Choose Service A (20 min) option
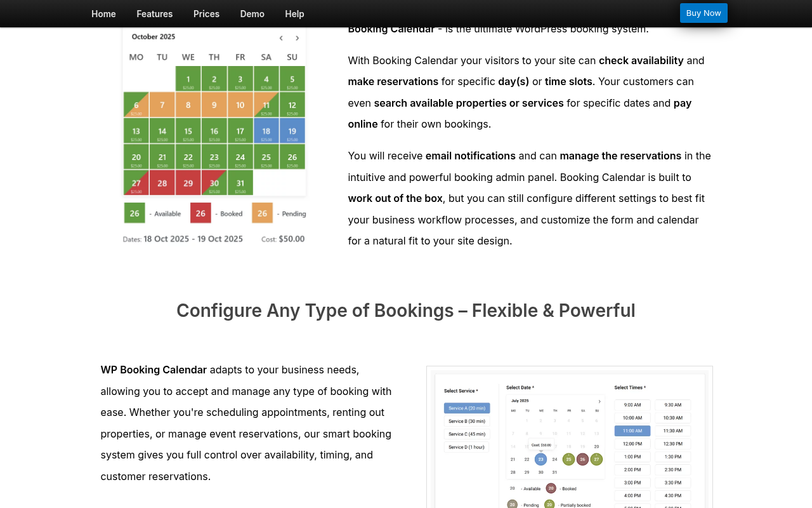Screen dimensions: 812x508 [467, 408]
